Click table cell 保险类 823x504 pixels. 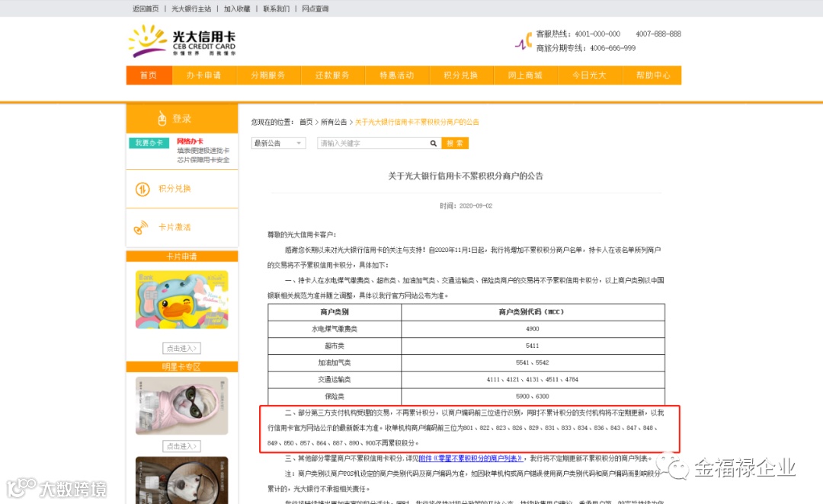335,397
